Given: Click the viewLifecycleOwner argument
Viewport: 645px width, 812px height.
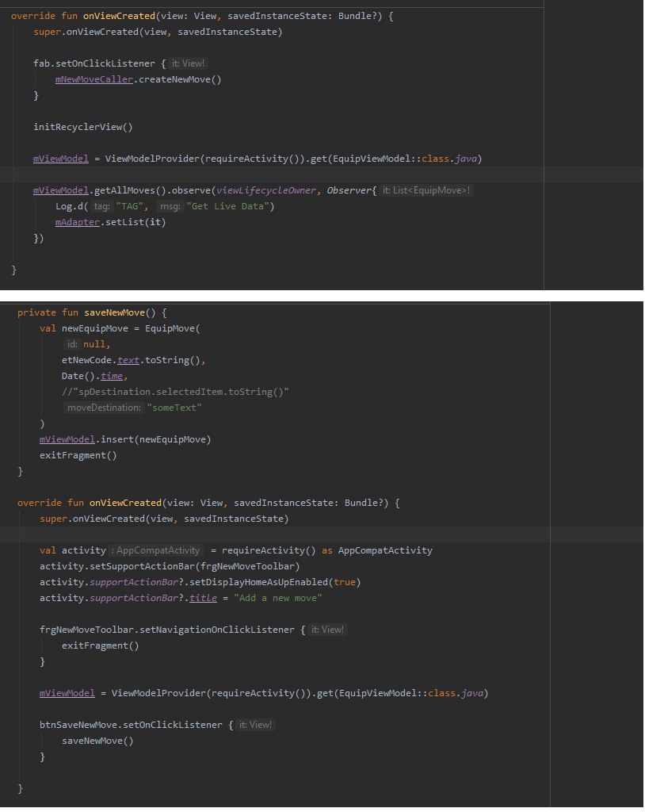Looking at the screenshot, I should click(x=266, y=190).
